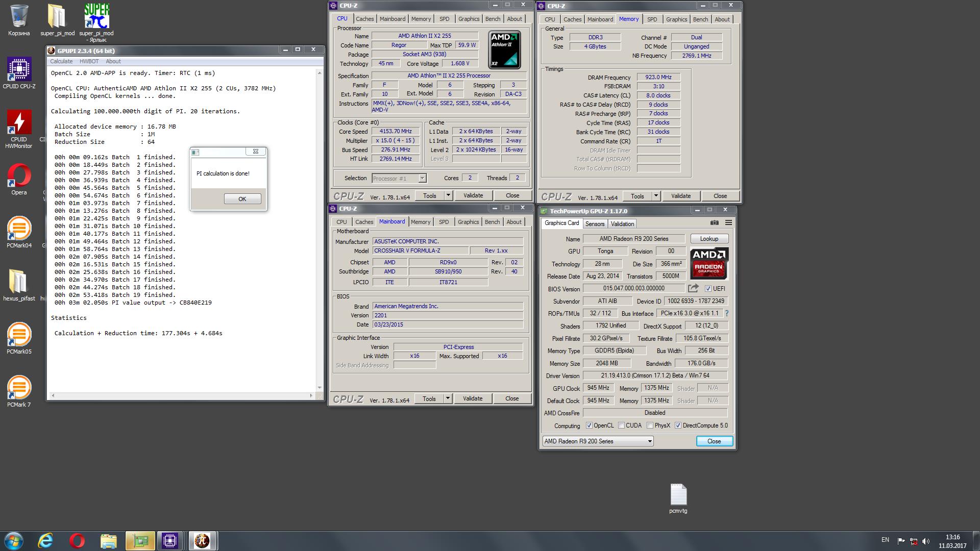Viewport: 980px width, 551px height.
Task: Click Validate in the Memory tab window
Action: pyautogui.click(x=681, y=196)
